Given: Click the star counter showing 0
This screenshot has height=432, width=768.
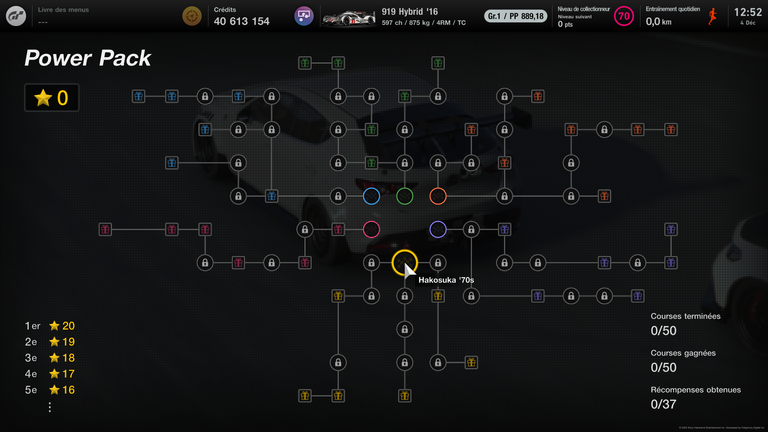Looking at the screenshot, I should point(52,98).
